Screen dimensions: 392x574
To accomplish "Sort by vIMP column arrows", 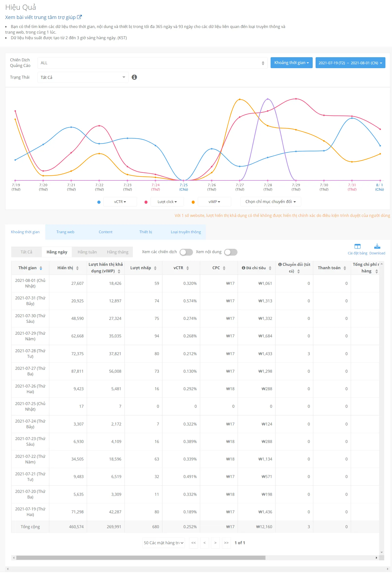I will tap(119, 272).
